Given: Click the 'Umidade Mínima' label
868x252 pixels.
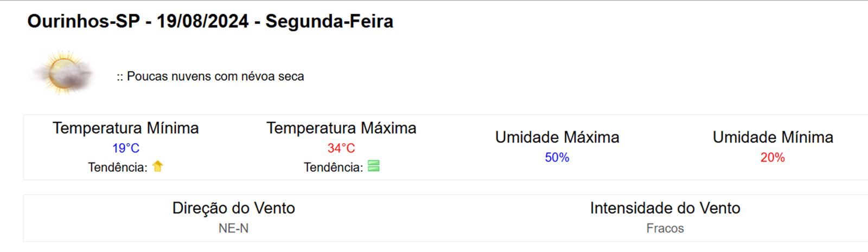Looking at the screenshot, I should click(773, 138).
